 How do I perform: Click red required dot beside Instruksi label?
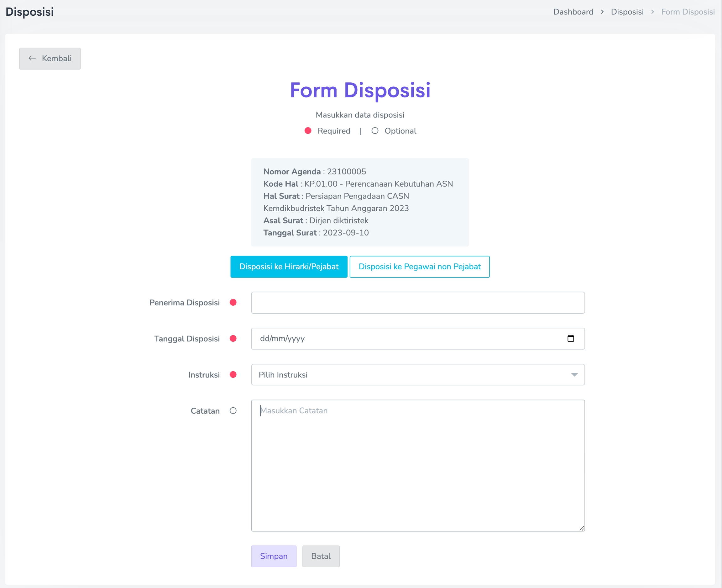coord(233,374)
